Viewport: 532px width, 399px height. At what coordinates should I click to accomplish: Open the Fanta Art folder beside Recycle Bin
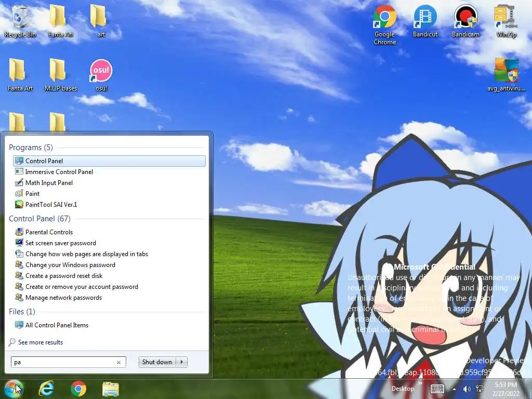pos(60,21)
